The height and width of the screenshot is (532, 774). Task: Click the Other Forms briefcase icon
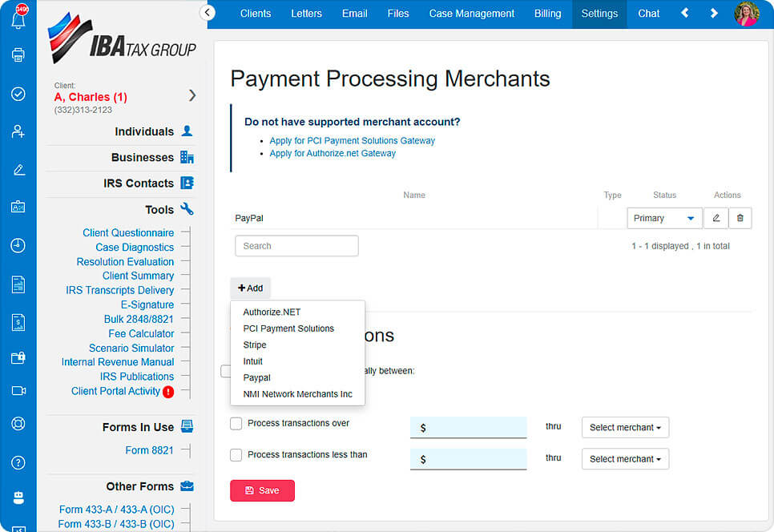coord(187,486)
